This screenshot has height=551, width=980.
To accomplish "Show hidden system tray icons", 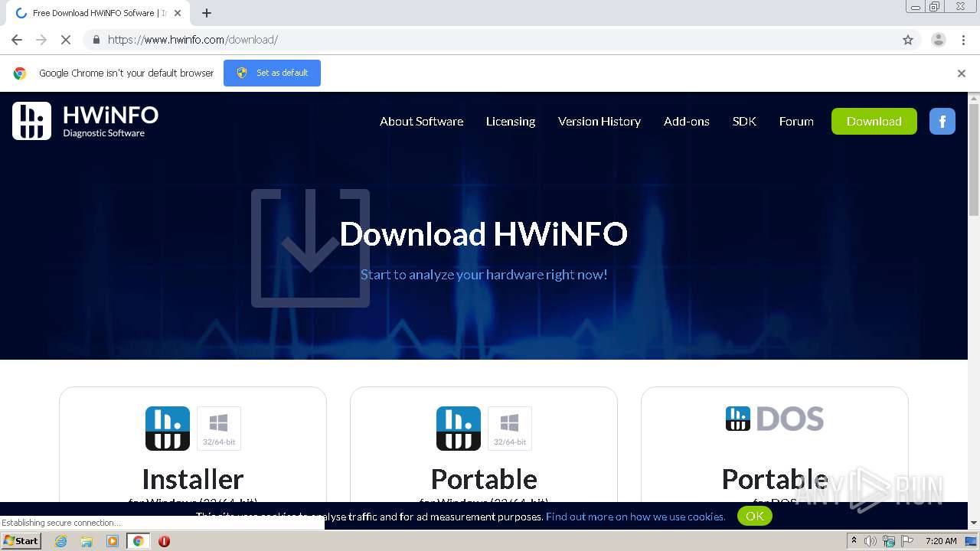I will (x=854, y=541).
